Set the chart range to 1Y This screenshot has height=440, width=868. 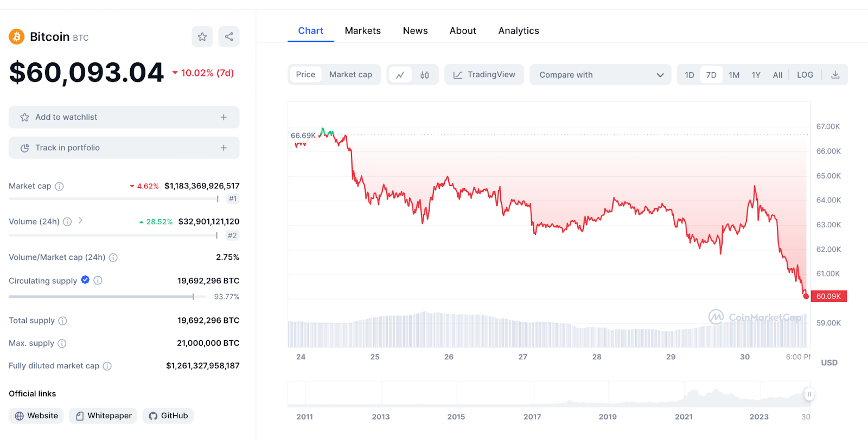coord(756,75)
